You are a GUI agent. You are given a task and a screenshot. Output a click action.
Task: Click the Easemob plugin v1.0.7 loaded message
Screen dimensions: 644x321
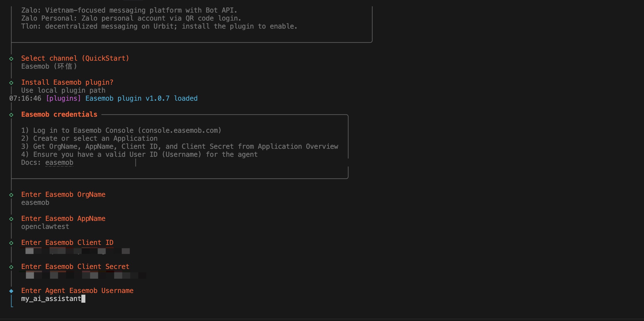(x=141, y=98)
